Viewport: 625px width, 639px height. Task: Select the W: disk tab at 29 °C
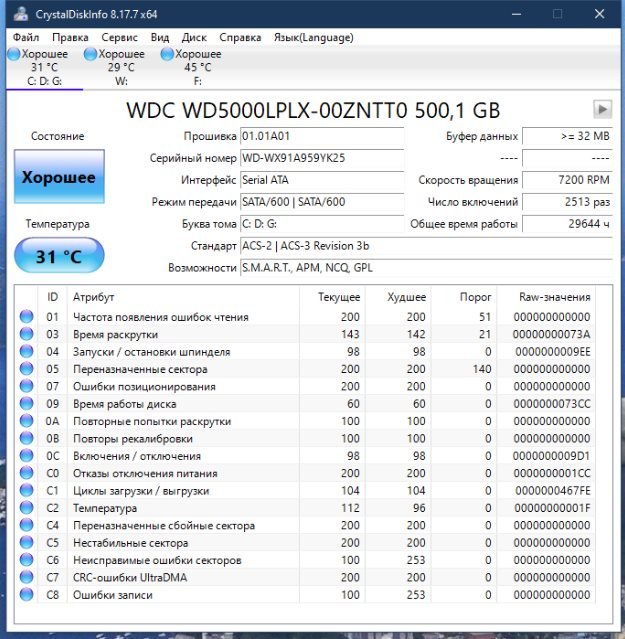(121, 66)
